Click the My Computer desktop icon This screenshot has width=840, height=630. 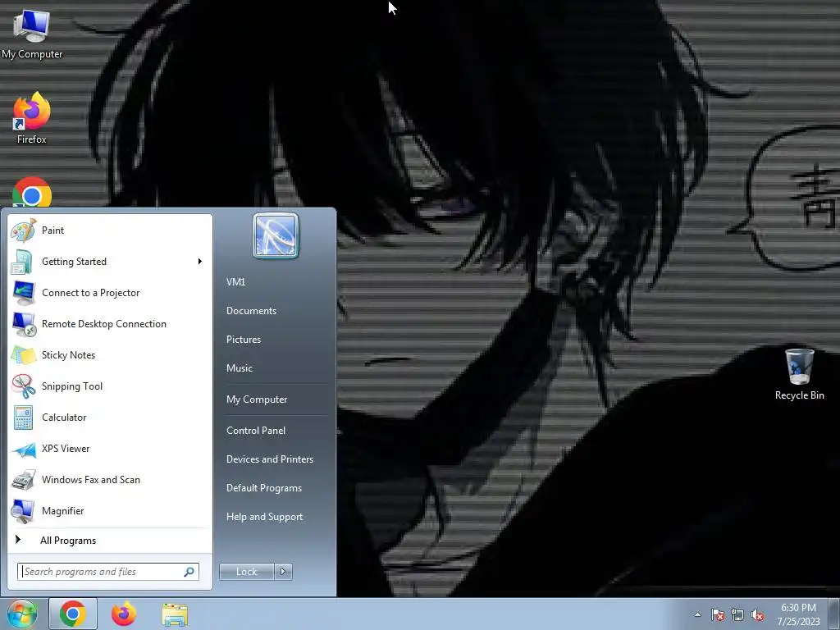(32, 33)
